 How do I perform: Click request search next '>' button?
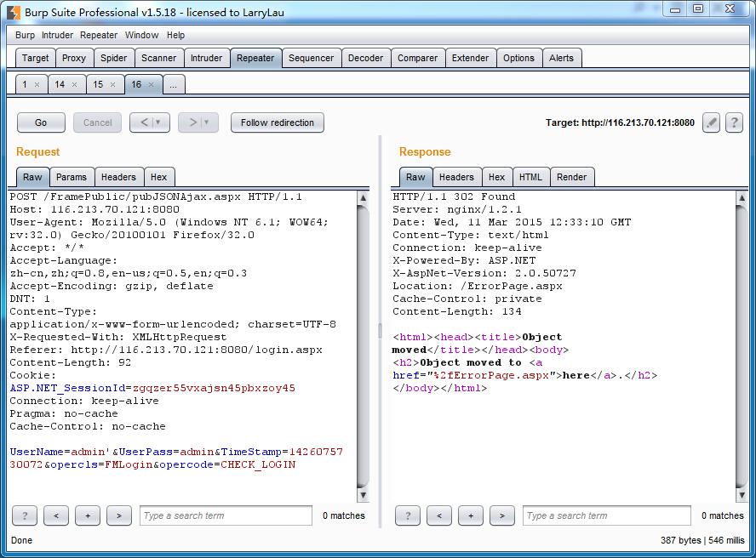[119, 515]
